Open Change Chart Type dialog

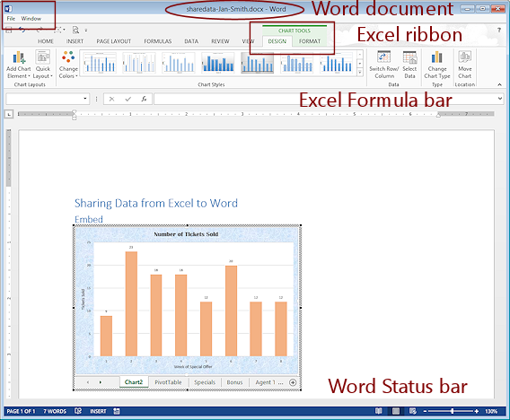tap(437, 65)
